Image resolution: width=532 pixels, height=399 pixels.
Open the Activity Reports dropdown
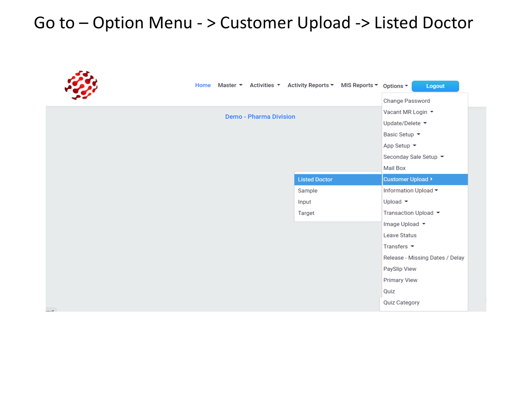310,85
